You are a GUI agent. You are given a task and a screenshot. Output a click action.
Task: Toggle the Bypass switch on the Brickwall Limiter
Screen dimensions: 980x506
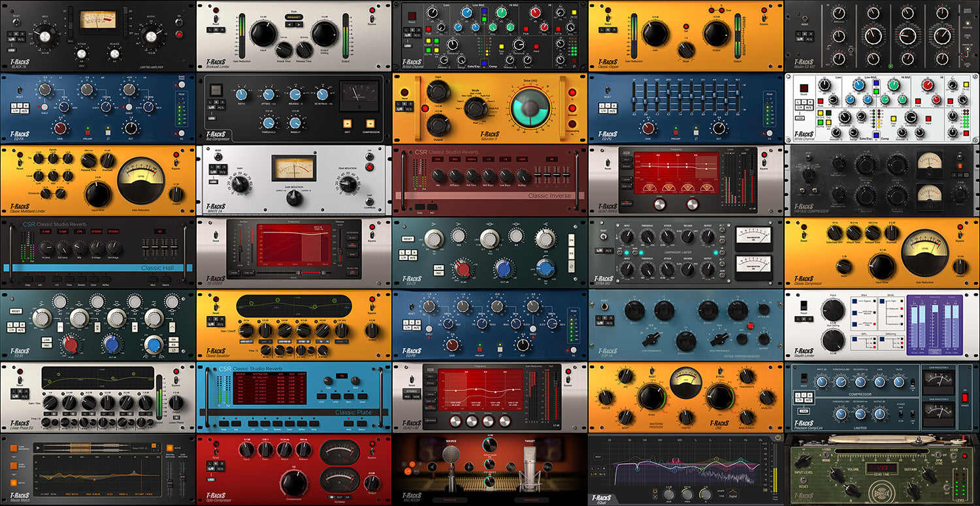pyautogui.click(x=372, y=20)
